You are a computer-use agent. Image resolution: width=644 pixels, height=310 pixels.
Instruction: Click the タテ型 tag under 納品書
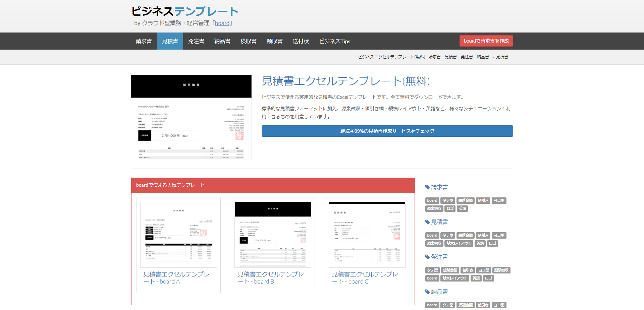click(448, 305)
